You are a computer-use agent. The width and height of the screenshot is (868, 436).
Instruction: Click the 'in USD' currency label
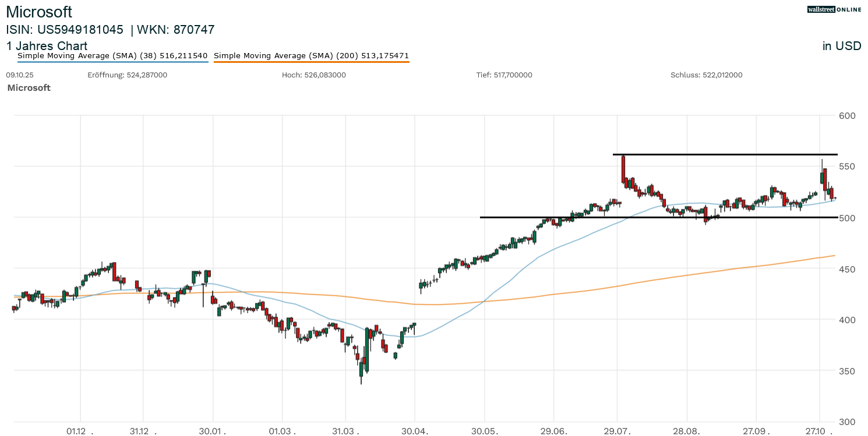(842, 46)
